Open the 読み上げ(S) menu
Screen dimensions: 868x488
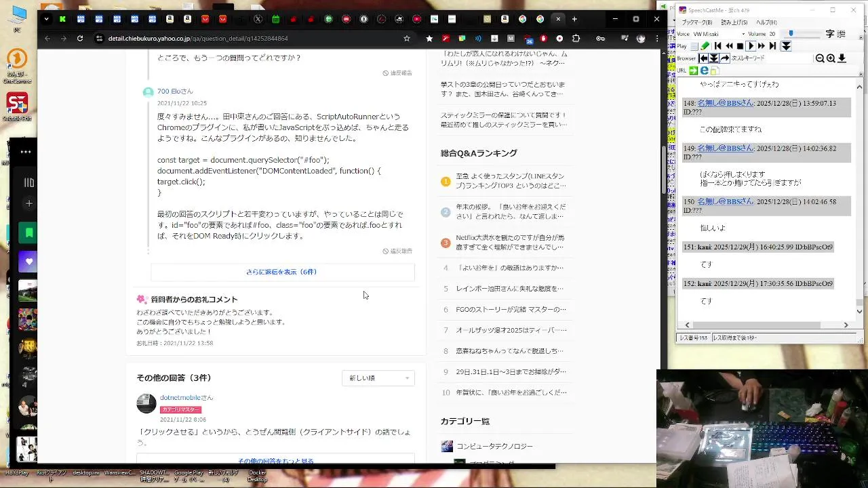coord(734,22)
